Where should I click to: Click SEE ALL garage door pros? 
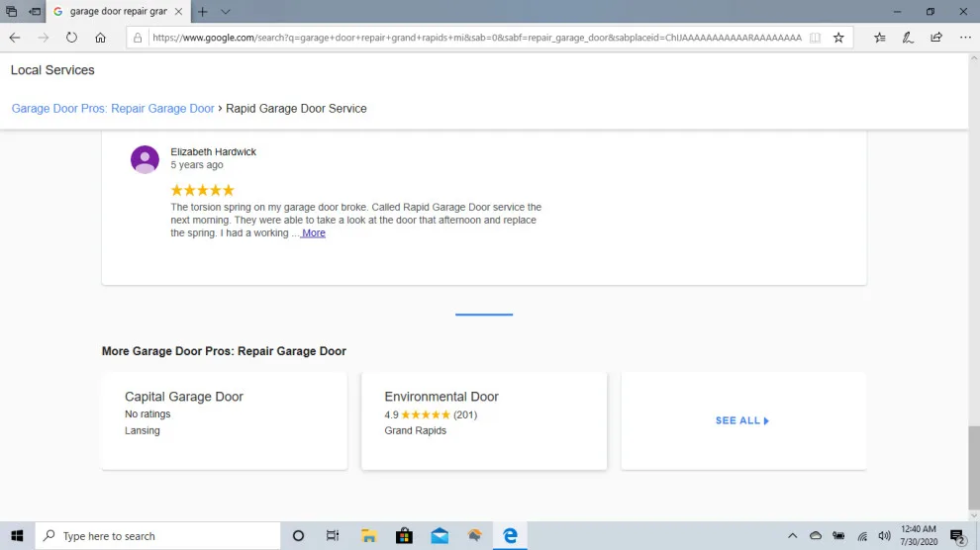742,420
